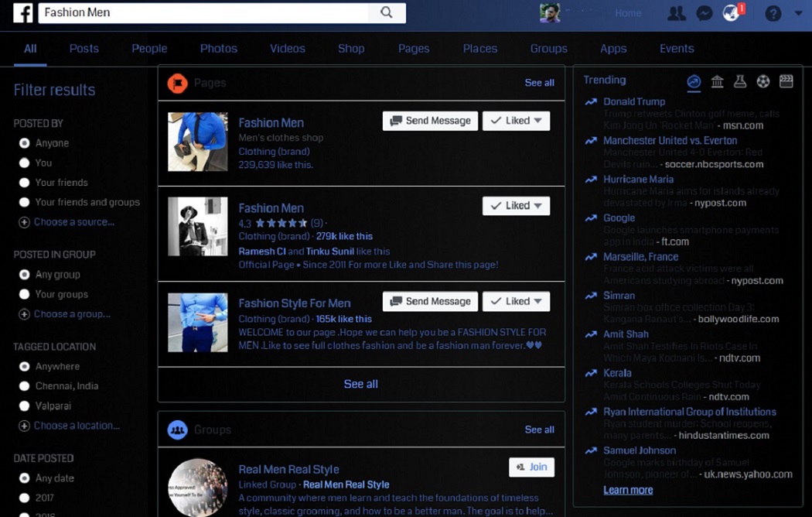This screenshot has width=812, height=517.
Task: Click the blue Groups section icon
Action: pyautogui.click(x=177, y=430)
